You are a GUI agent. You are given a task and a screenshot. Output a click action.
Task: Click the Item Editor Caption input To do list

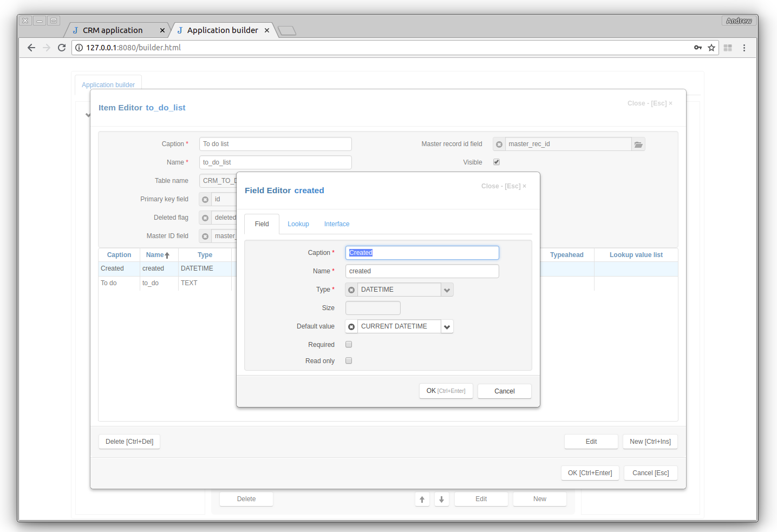click(x=276, y=144)
